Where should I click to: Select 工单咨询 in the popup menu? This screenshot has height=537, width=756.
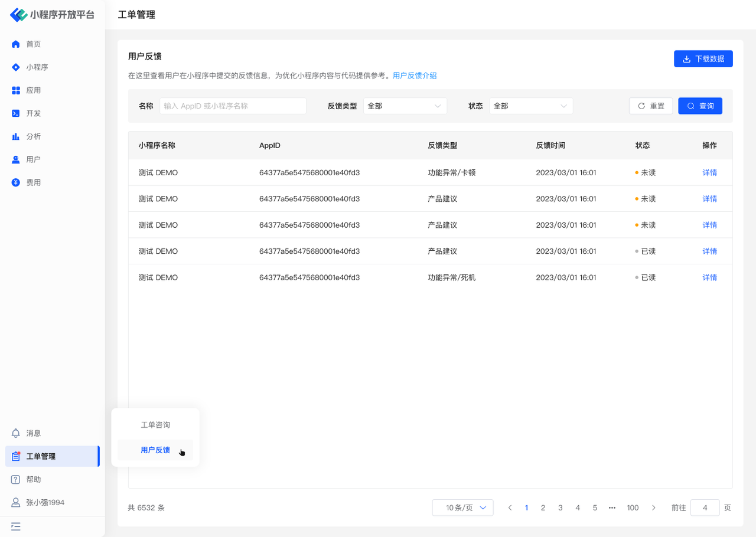pyautogui.click(x=155, y=425)
